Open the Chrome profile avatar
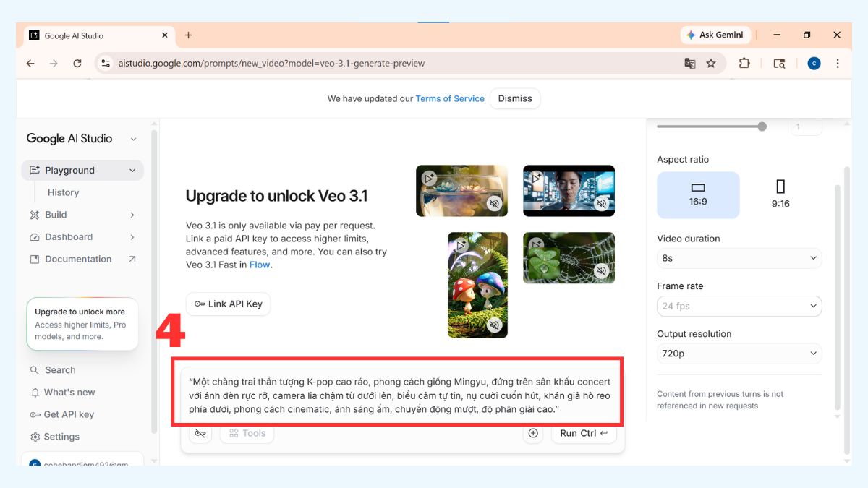The image size is (868, 488). click(814, 64)
